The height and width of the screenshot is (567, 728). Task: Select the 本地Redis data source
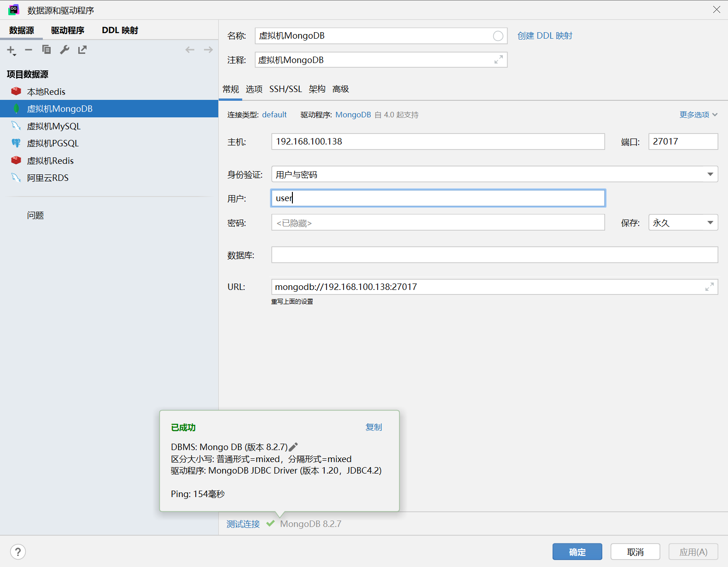click(109, 92)
